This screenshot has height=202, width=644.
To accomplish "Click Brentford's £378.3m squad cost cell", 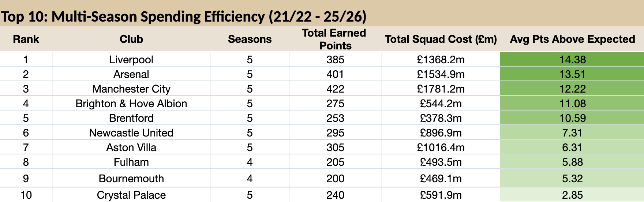I will pos(441,118).
